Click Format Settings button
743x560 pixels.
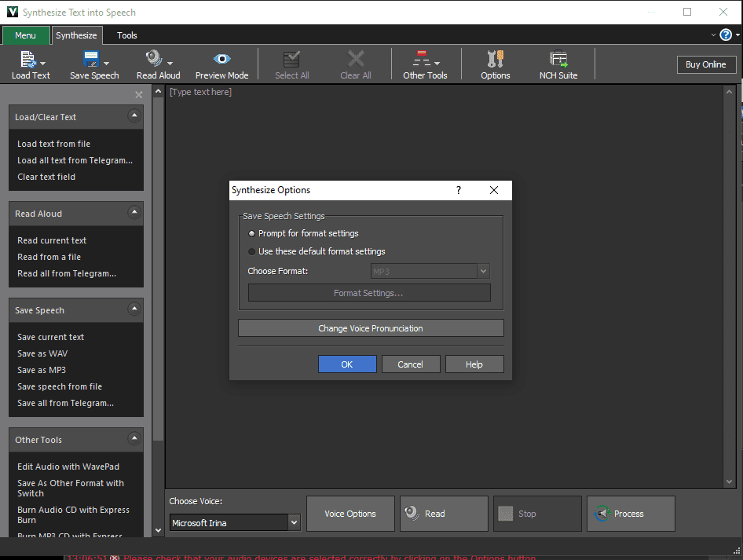click(369, 293)
